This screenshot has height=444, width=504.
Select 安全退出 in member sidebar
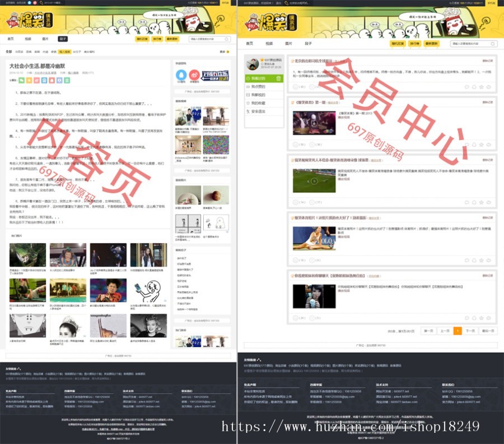[259, 111]
